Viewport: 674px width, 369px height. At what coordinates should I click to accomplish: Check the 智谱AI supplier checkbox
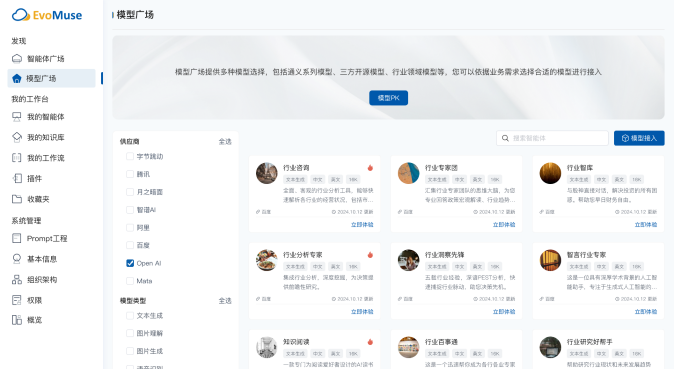coord(130,209)
